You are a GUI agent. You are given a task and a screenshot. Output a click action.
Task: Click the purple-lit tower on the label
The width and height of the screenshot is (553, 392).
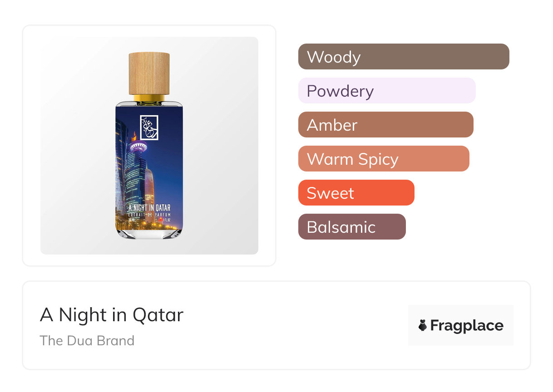point(138,147)
